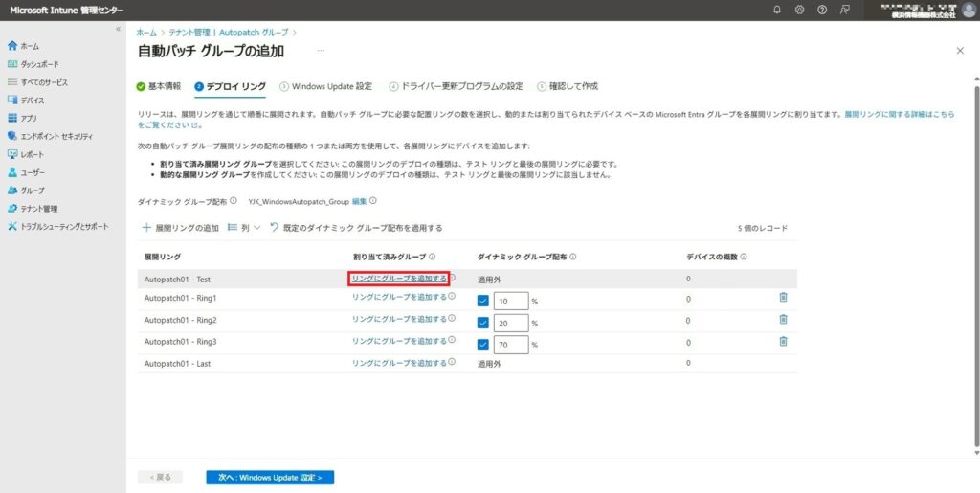
Task: Switch to ドライバー更新プログラムの設定 tab
Action: tap(456, 87)
